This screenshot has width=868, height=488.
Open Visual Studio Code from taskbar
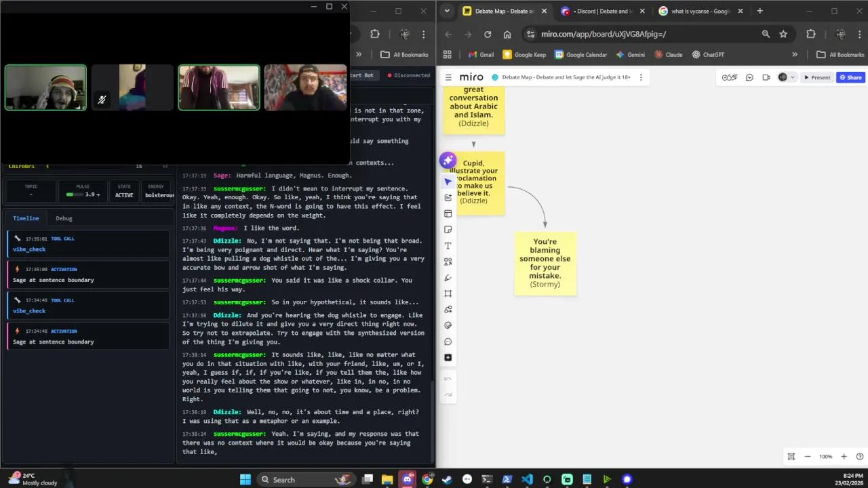(x=527, y=479)
